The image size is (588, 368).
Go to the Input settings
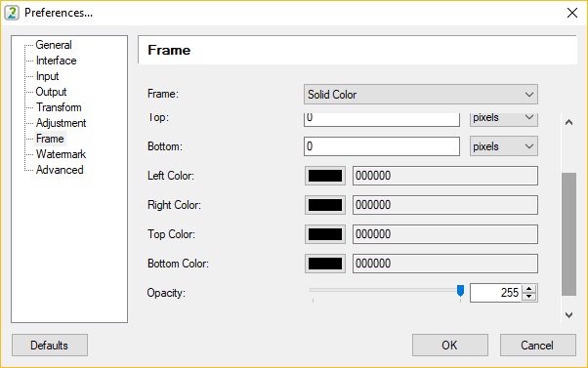(47, 76)
